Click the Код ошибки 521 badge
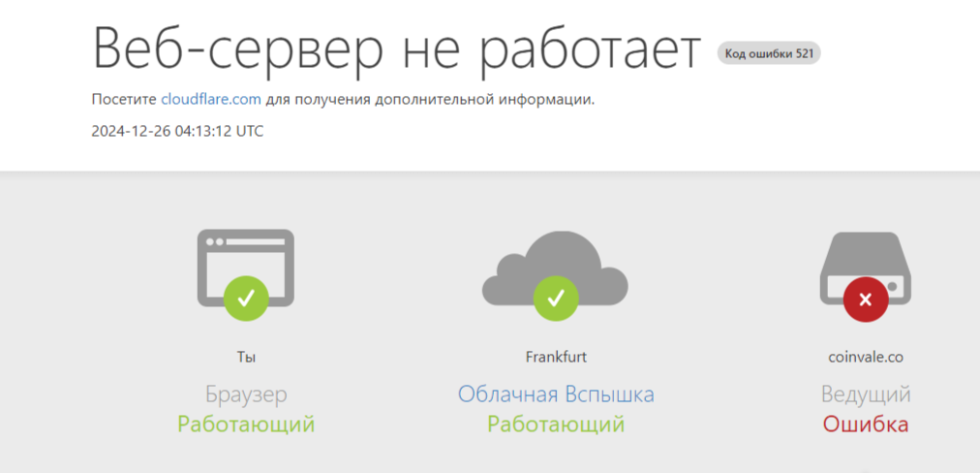The height and width of the screenshot is (473, 980). pos(769,54)
